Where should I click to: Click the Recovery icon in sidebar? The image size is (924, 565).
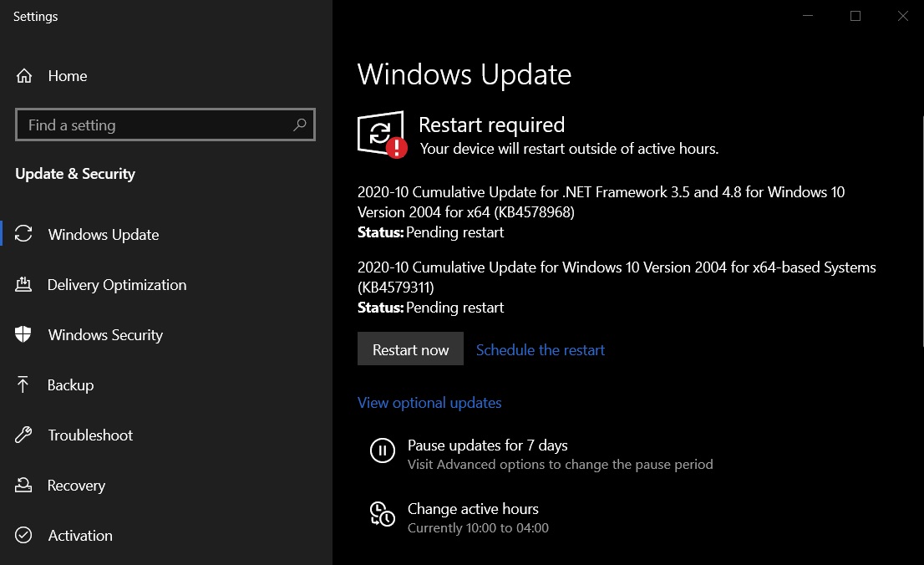[23, 485]
